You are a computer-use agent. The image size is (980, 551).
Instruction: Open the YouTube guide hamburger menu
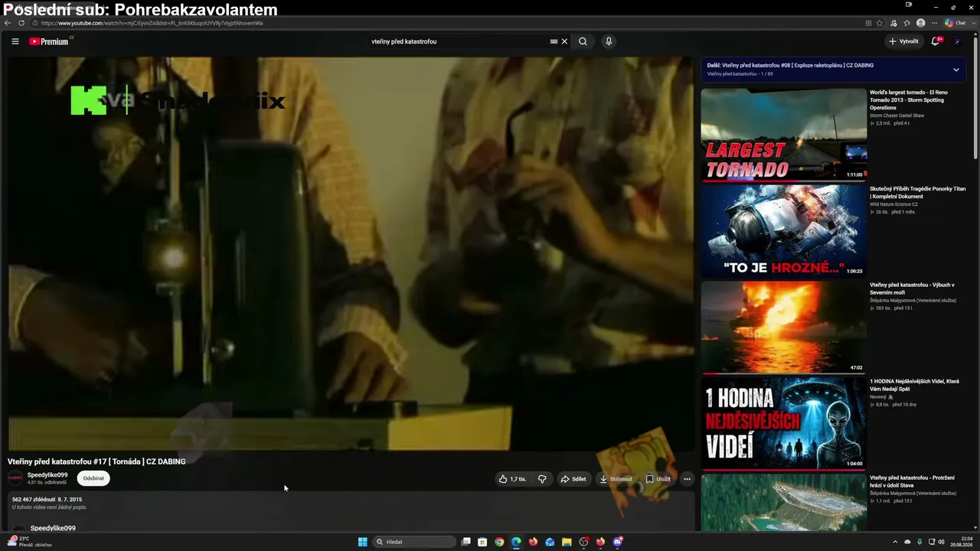(15, 41)
